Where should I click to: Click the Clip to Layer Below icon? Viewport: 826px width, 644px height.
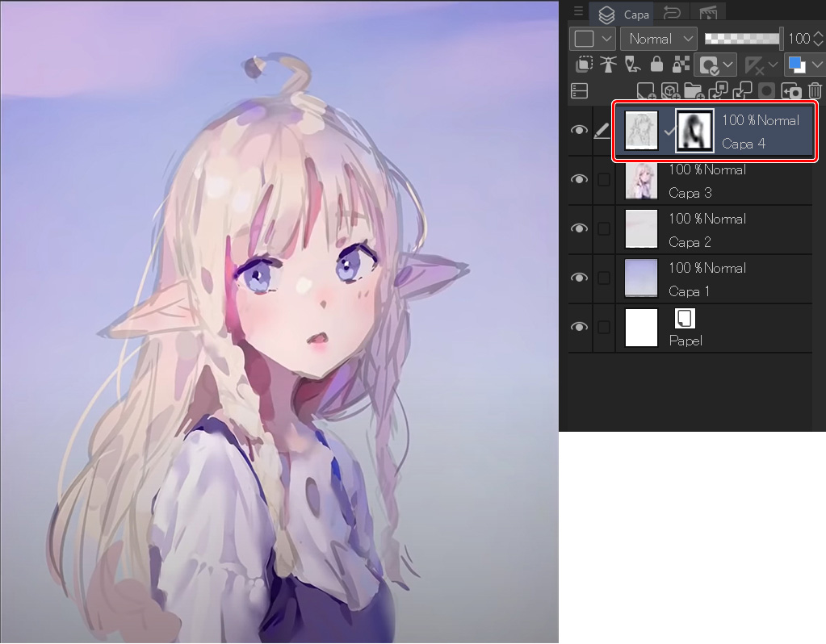pos(583,65)
